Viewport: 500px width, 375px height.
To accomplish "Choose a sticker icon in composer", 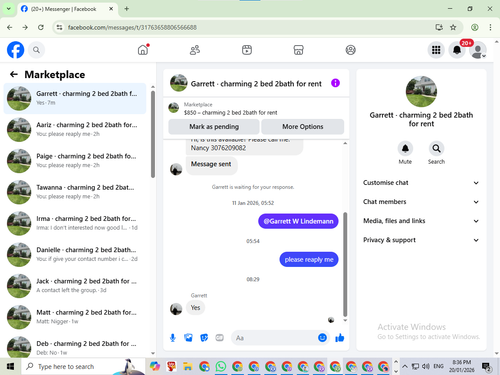I will pyautogui.click(x=204, y=338).
